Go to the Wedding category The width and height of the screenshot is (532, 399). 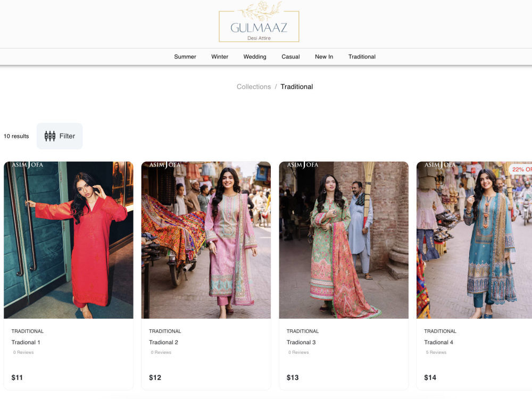click(x=255, y=57)
